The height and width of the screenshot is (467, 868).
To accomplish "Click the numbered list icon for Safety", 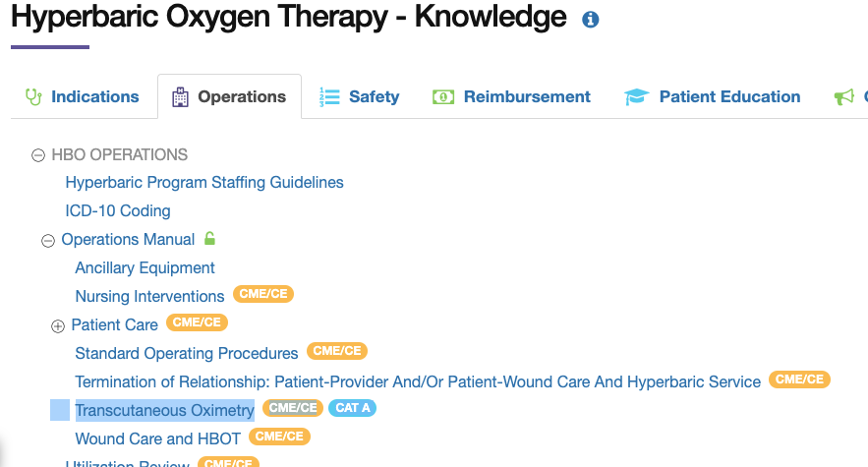I will pos(329,97).
